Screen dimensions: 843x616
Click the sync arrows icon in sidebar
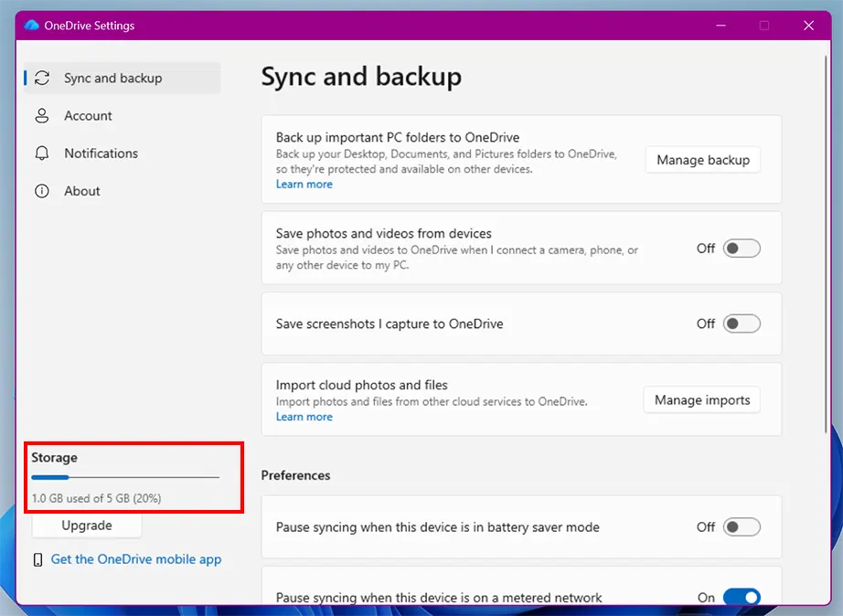pos(42,78)
